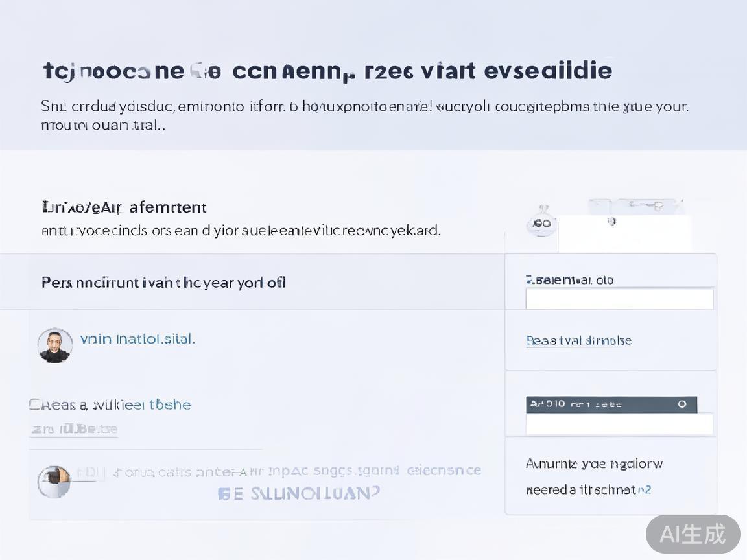Click the faded 'orua catis ante' text row
Viewport: 747px width, 560px height.
tap(279, 471)
